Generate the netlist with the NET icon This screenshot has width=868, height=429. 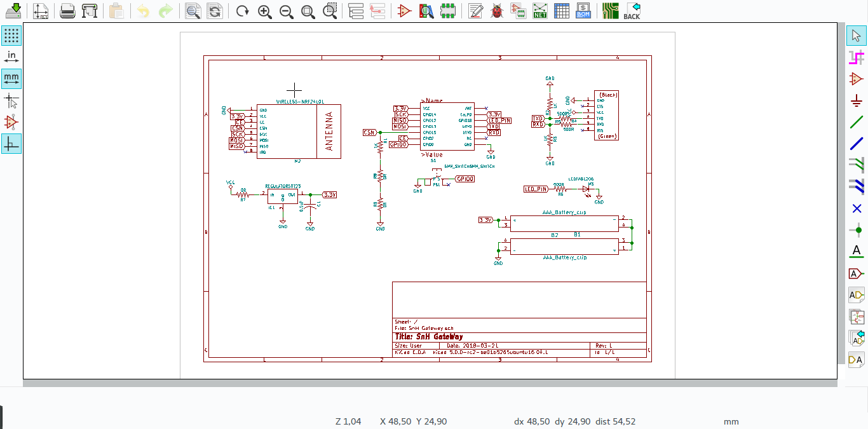539,11
